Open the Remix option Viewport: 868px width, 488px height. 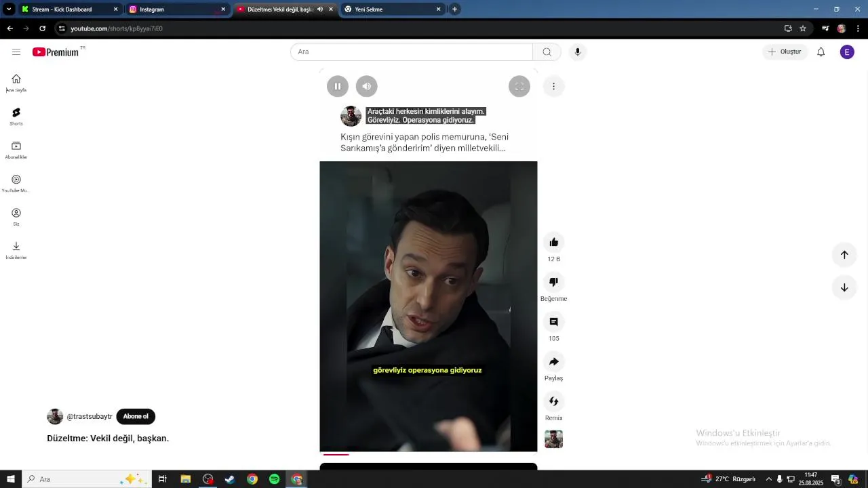tap(554, 401)
